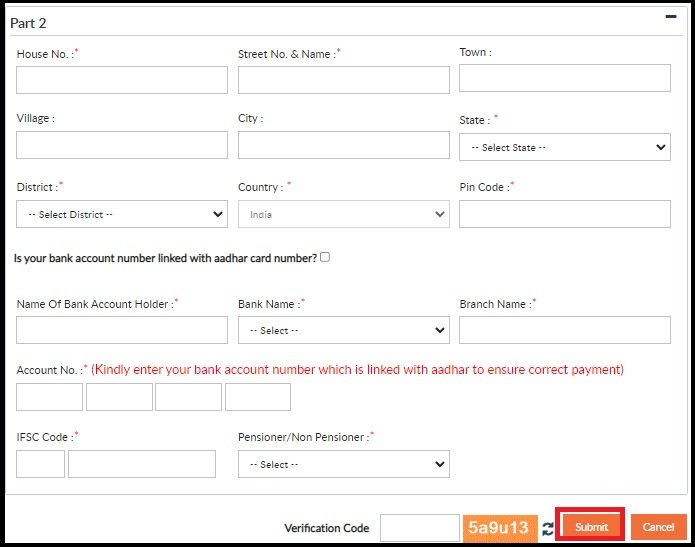Click the Cancel button
This screenshot has height=547, width=695.
point(659,527)
